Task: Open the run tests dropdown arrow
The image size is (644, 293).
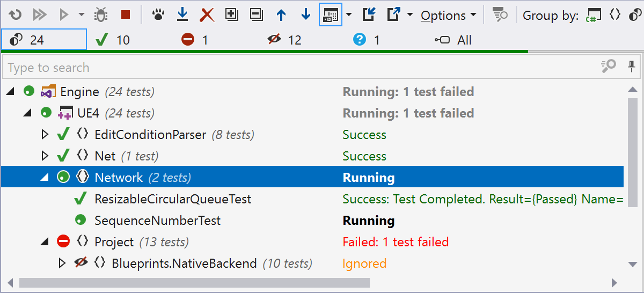Action: point(81,15)
